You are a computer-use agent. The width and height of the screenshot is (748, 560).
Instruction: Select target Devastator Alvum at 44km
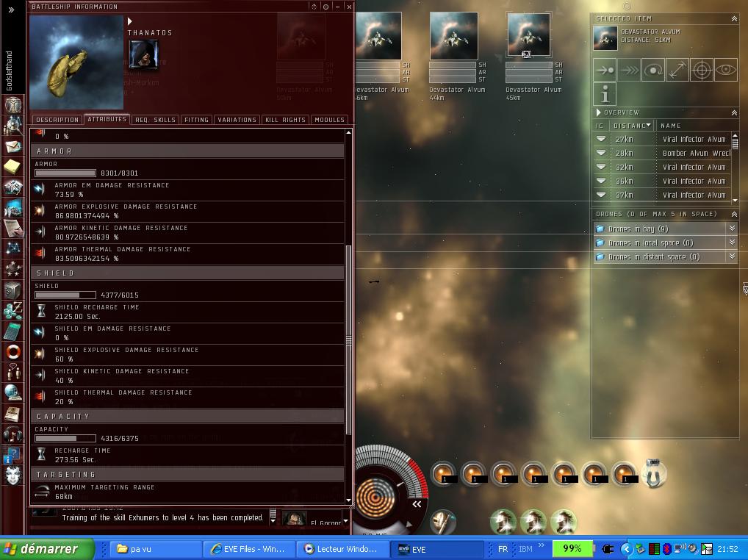(x=453, y=36)
